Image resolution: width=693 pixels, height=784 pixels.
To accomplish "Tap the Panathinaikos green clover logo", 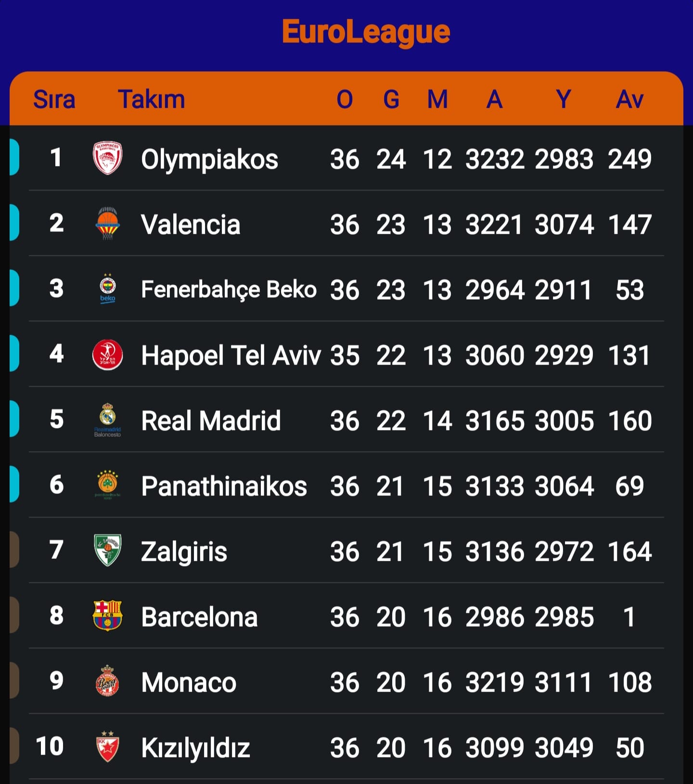I will 107,485.
